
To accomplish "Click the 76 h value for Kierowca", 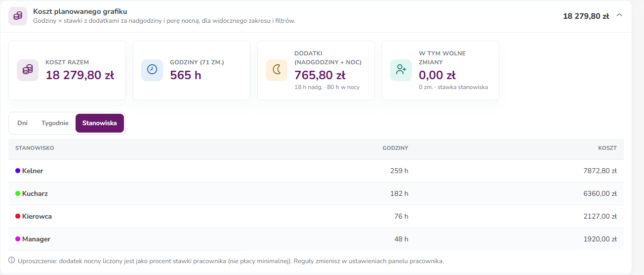I will pyautogui.click(x=401, y=216).
